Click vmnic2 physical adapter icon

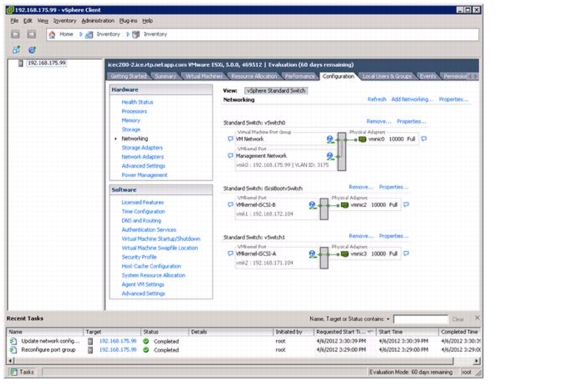(x=345, y=205)
